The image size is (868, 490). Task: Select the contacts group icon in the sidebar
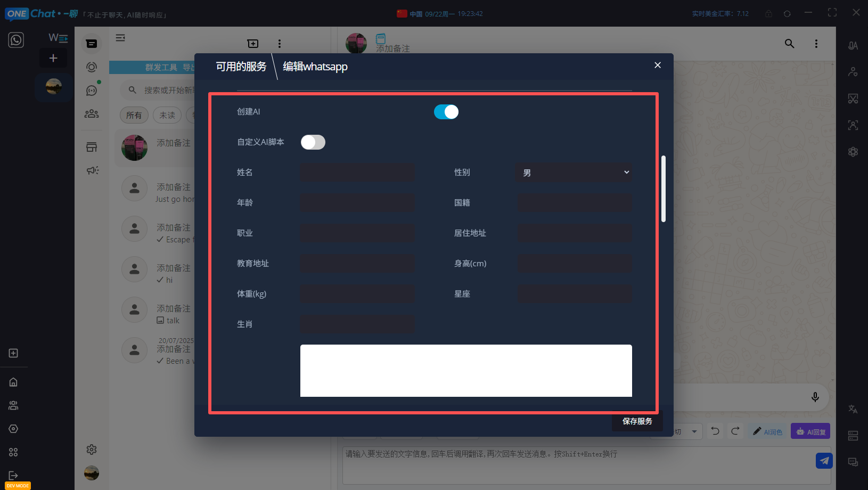(91, 113)
